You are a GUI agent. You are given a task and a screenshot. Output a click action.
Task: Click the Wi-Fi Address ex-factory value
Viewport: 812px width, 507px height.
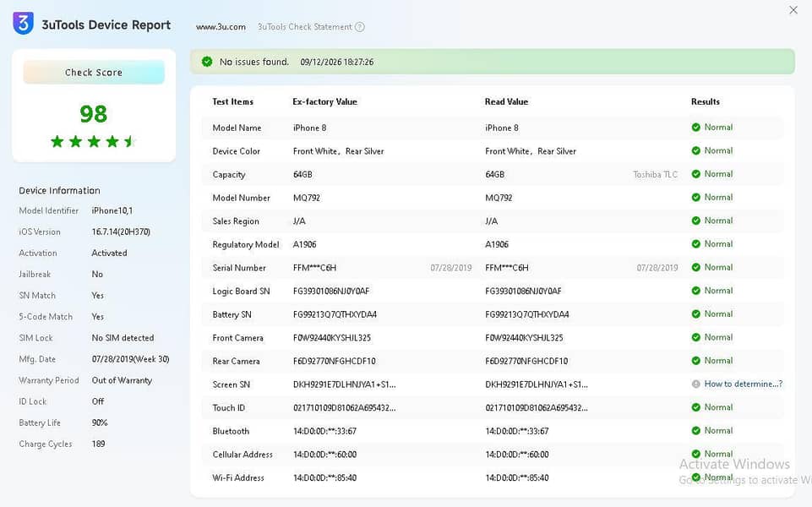[324, 477]
